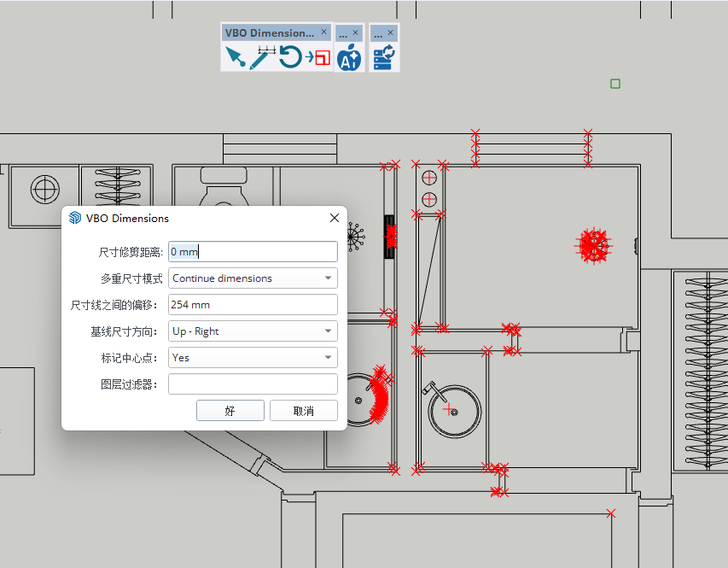This screenshot has height=568, width=728.
Task: Click the server sync icon
Action: pos(383,58)
